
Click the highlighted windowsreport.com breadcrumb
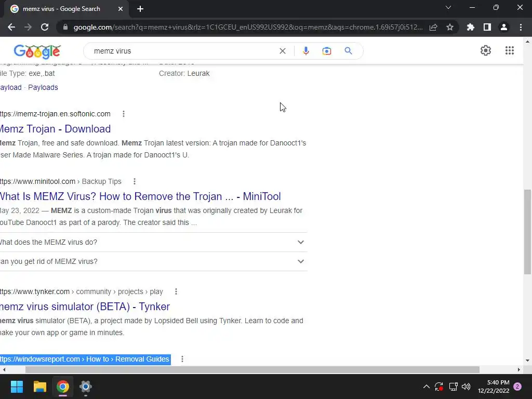(x=85, y=360)
